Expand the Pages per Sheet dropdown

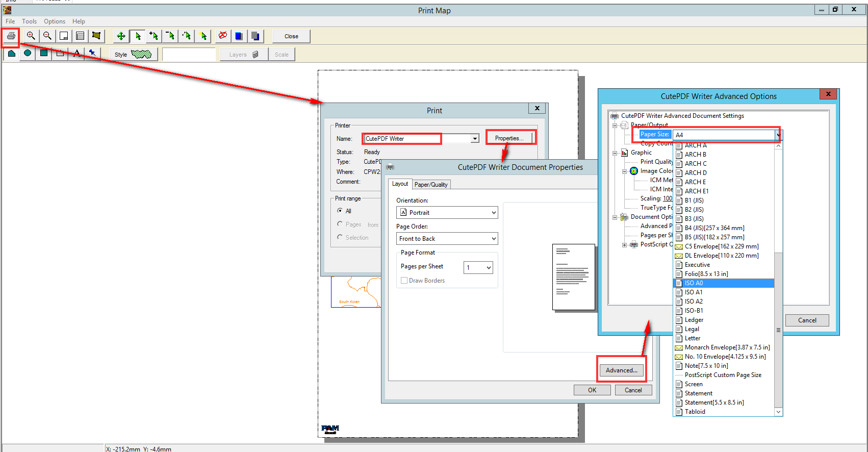(478, 267)
